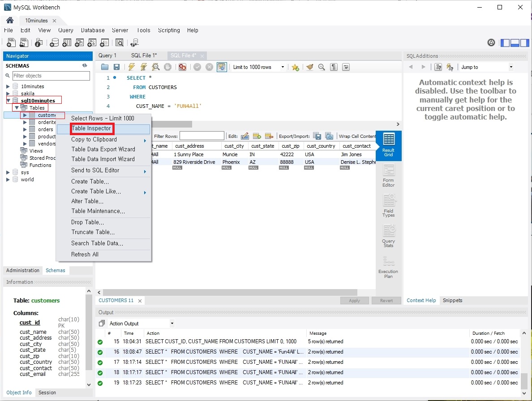Viewport: 532px width, 401px height.
Task: Click the create new function icon
Action: click(x=104, y=43)
